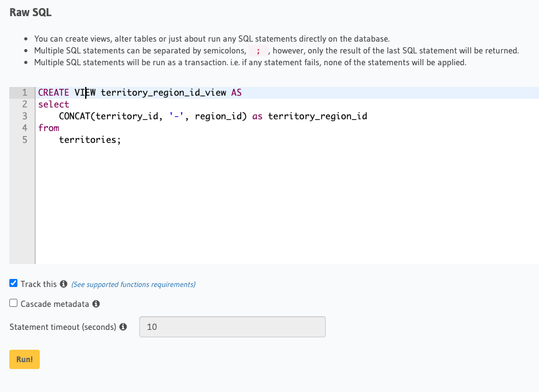Place cursor on the CREATE keyword
Image resolution: width=539 pixels, height=392 pixels.
point(53,93)
